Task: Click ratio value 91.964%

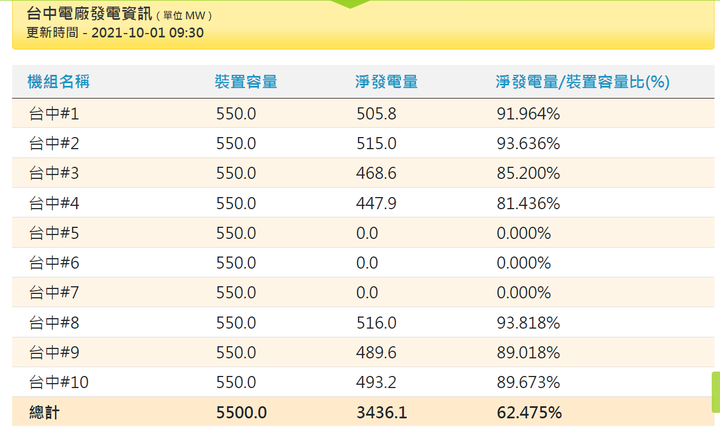Action: [529, 114]
